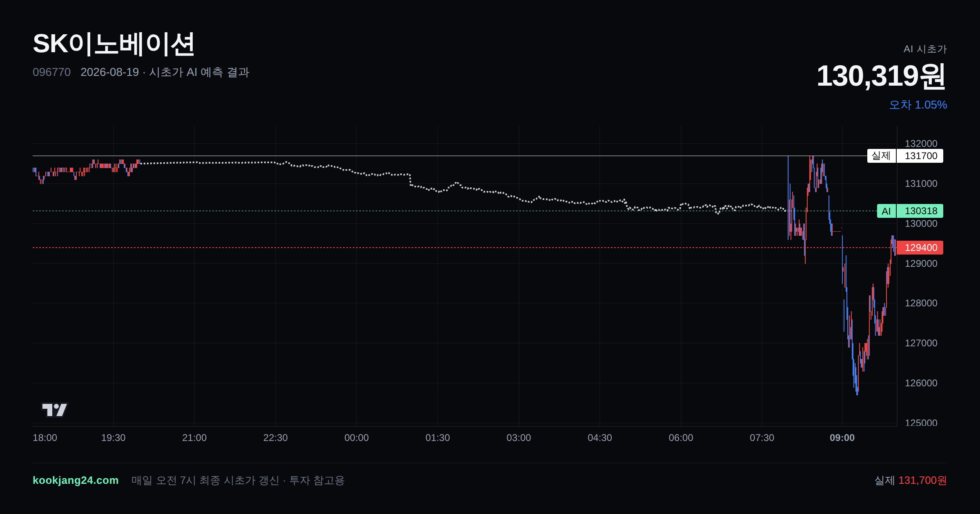The image size is (980, 514).
Task: Click the error rate '오차 1.05%'
Action: click(x=918, y=105)
